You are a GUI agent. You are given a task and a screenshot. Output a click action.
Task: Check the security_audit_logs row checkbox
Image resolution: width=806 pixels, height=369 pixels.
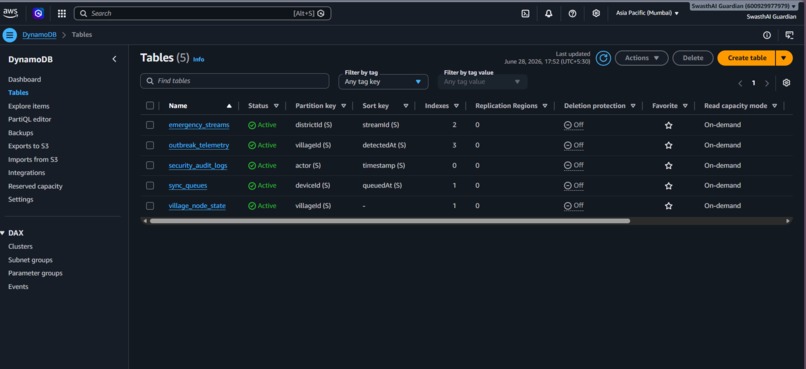(x=150, y=165)
